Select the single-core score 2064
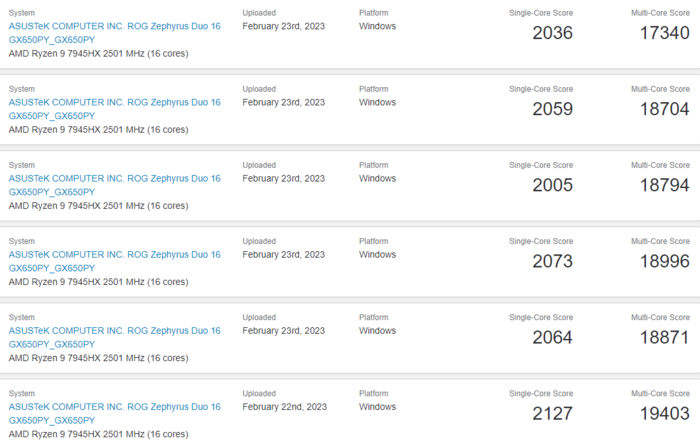 (x=552, y=338)
